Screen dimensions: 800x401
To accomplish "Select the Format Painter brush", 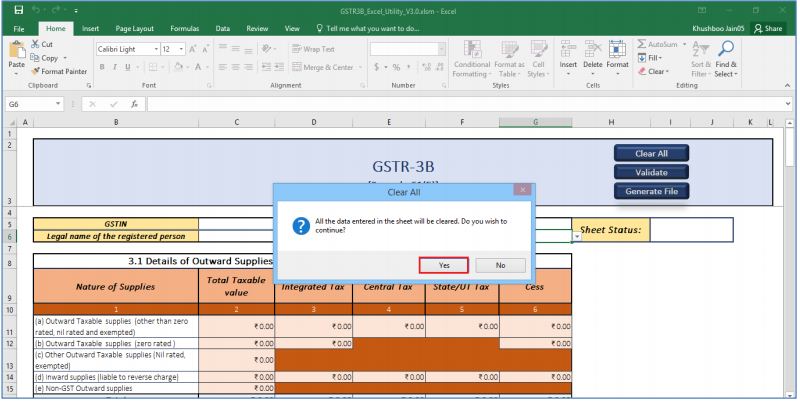I will [59, 71].
